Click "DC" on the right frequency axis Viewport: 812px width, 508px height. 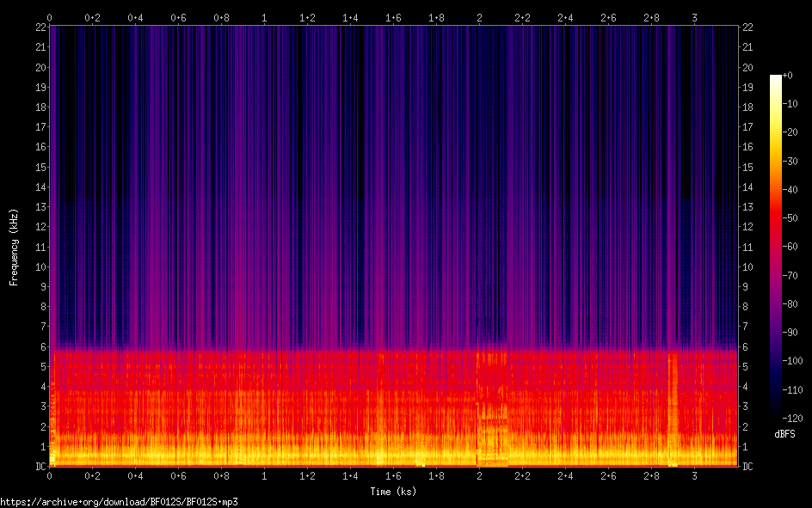point(747,467)
